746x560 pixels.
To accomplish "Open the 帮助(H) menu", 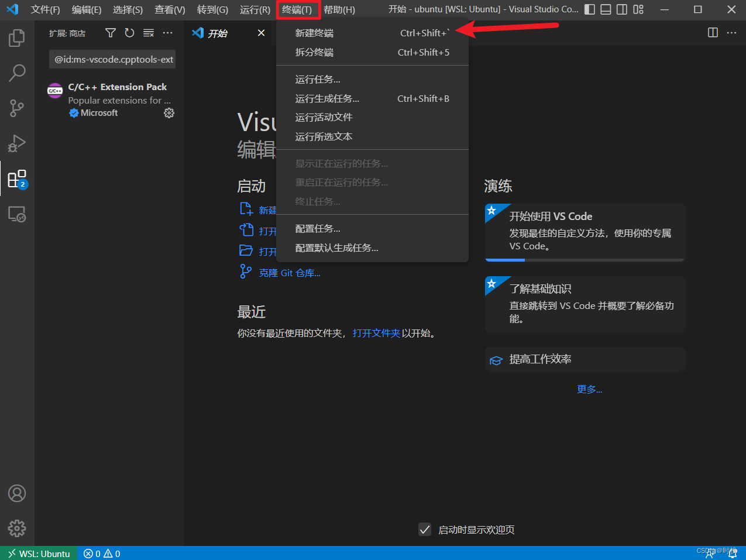I will click(x=339, y=9).
